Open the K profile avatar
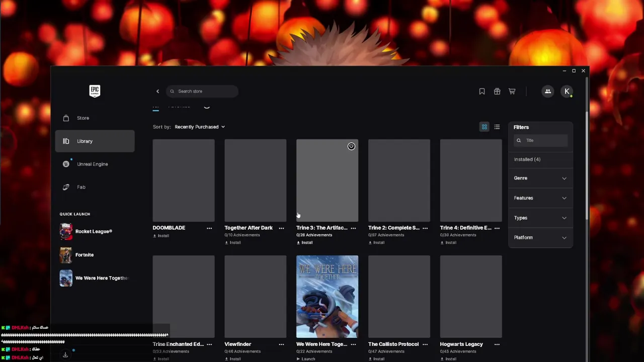644x362 pixels. coord(567,91)
